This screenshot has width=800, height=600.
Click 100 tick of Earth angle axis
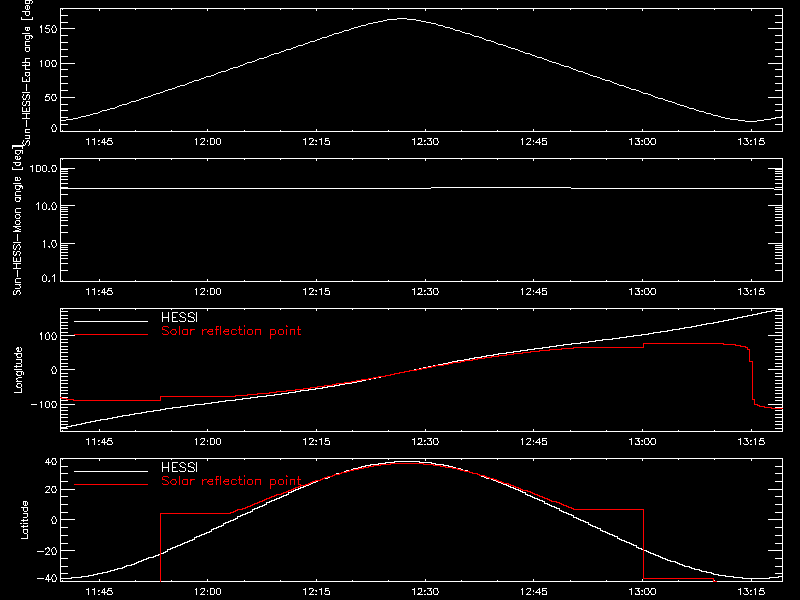tap(48, 63)
